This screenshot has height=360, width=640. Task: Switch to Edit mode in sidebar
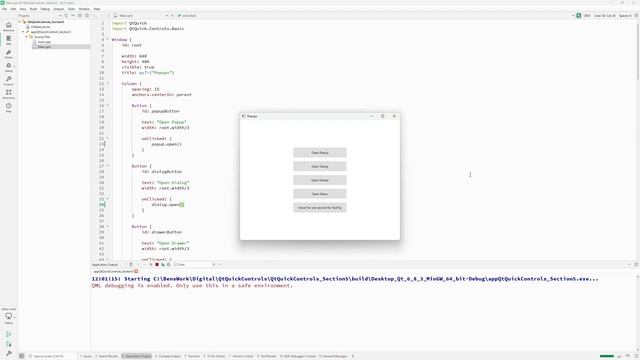pos(9,40)
